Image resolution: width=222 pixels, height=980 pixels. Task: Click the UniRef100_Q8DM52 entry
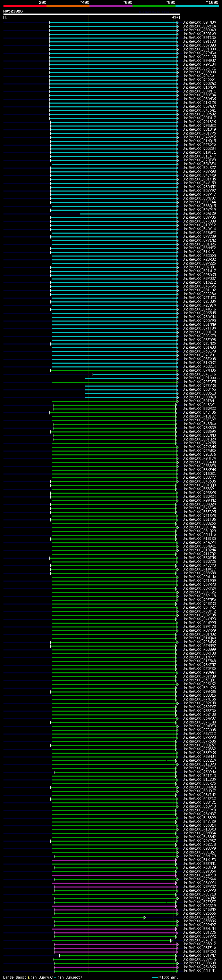pyautogui.click(x=199, y=187)
